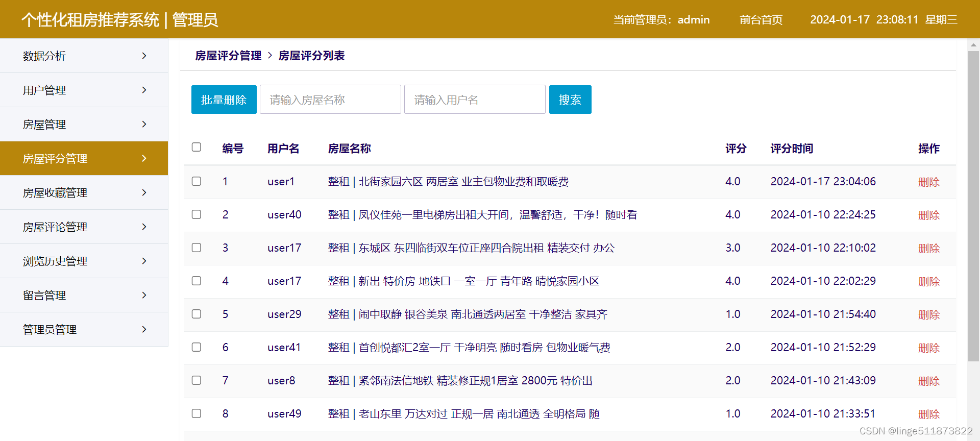Click house name 整租 | 新出 特价房 地铁口

tap(463, 281)
